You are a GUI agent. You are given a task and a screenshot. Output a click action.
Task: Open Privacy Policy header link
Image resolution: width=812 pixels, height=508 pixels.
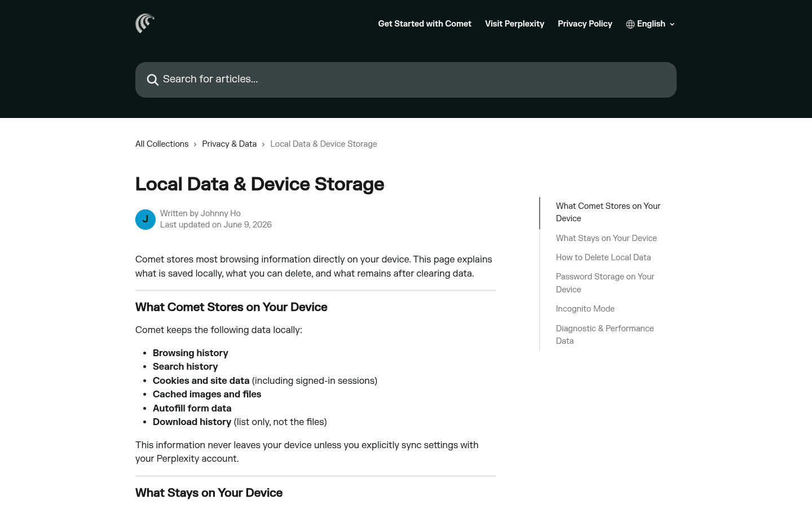585,24
